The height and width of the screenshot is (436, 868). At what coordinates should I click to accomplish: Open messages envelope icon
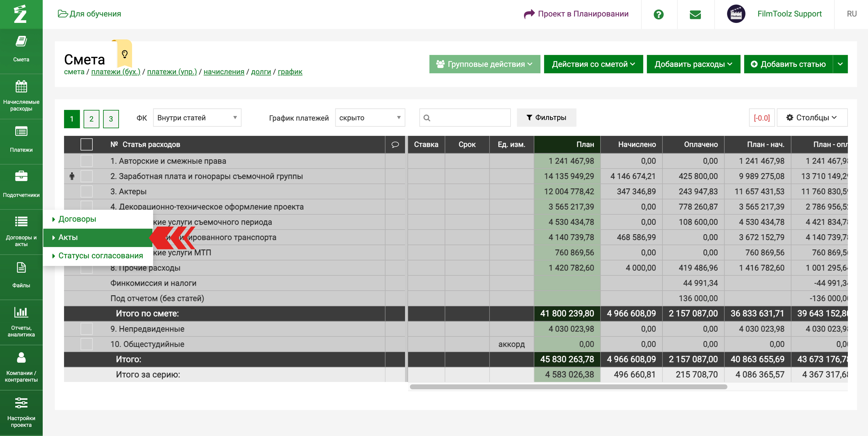pyautogui.click(x=695, y=14)
